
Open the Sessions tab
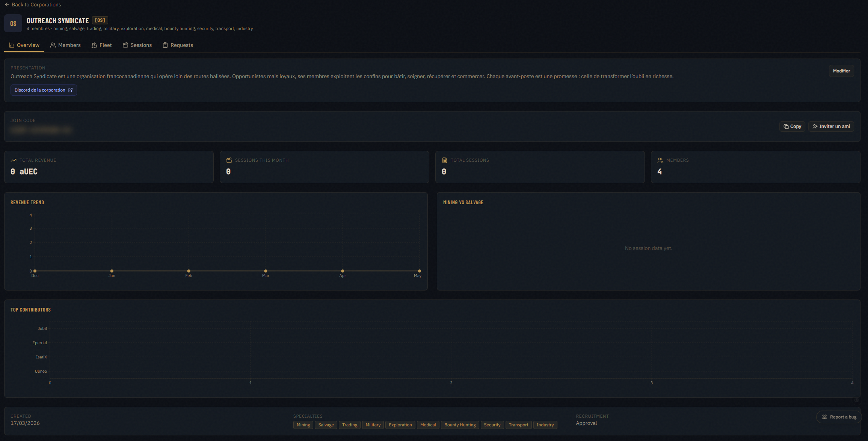click(x=137, y=45)
